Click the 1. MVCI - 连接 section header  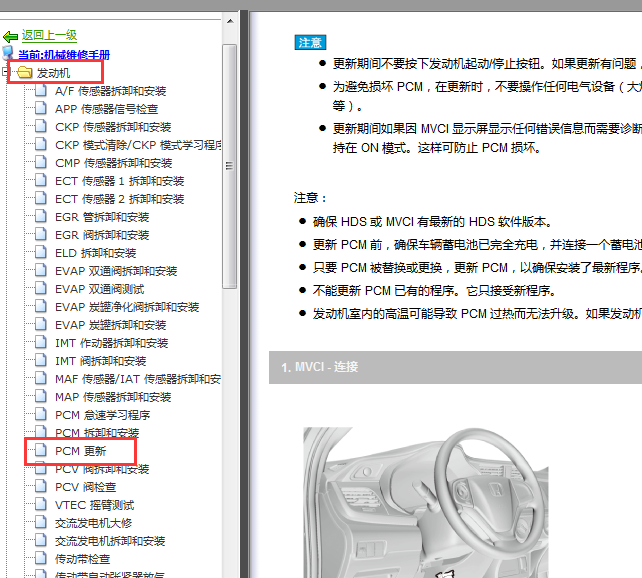point(455,367)
